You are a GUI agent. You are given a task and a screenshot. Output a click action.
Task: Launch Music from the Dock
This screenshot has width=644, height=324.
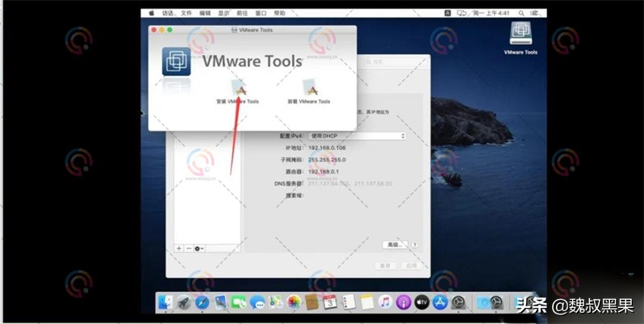(x=385, y=302)
